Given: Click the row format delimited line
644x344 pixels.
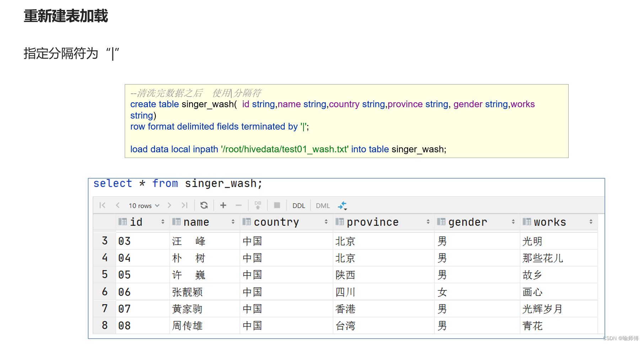Looking at the screenshot, I should coord(220,126).
